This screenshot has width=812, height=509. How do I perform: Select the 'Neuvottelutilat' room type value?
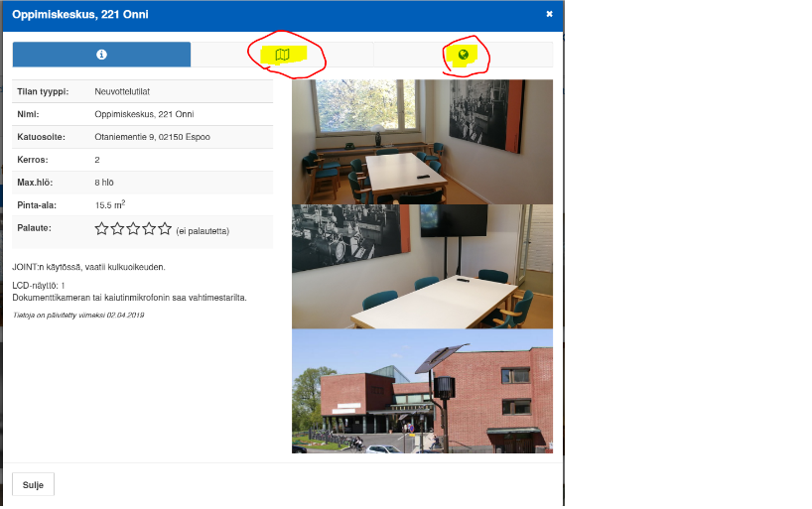pyautogui.click(x=122, y=91)
